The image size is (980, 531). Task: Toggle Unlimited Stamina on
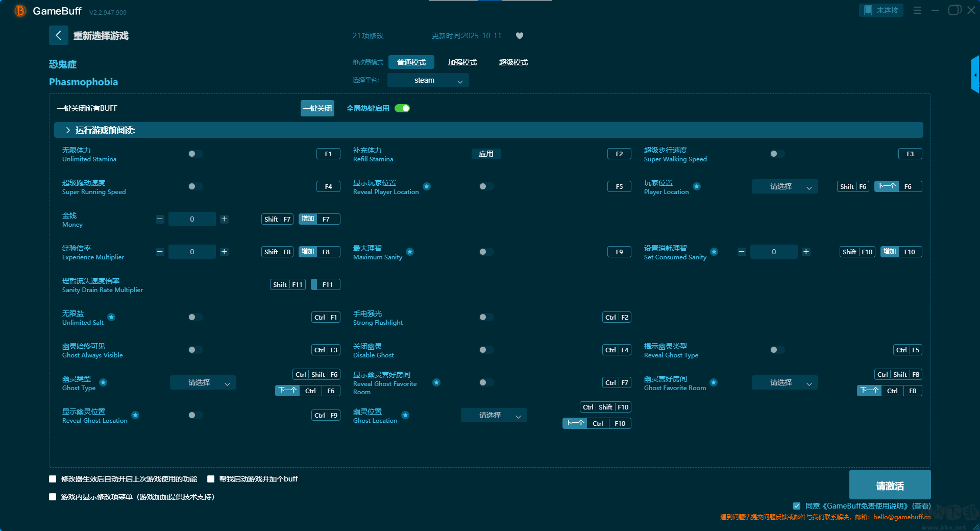(x=195, y=154)
